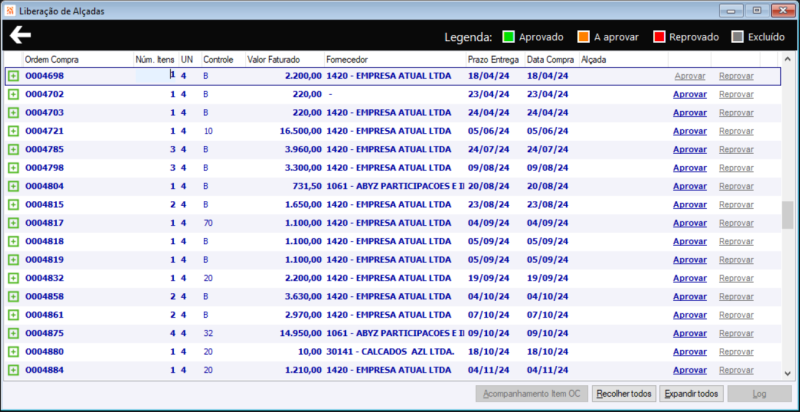Expand order O004818 row

(x=13, y=241)
